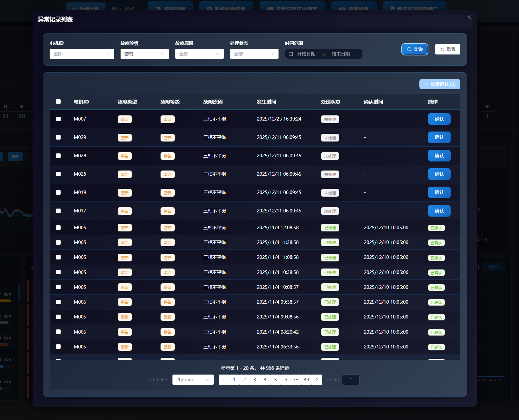Click the previous page arrow

click(x=224, y=380)
